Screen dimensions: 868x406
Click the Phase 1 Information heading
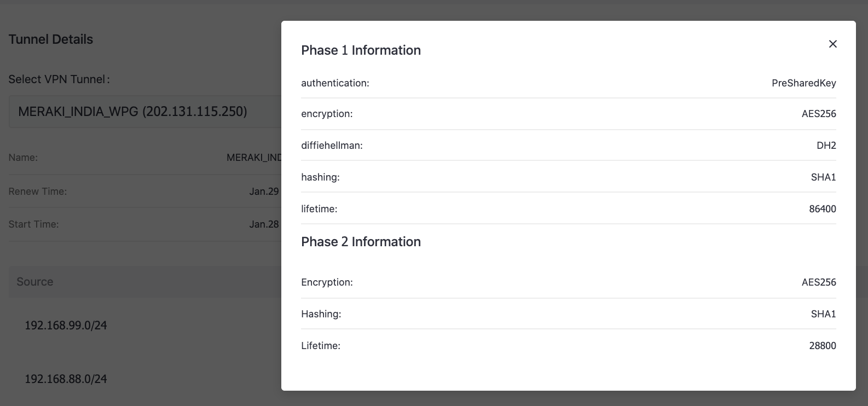click(x=361, y=50)
